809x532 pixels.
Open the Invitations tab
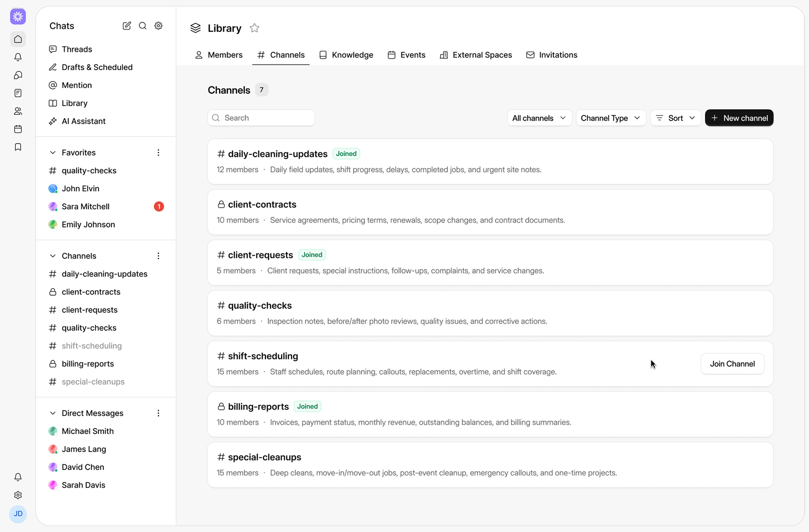[552, 55]
